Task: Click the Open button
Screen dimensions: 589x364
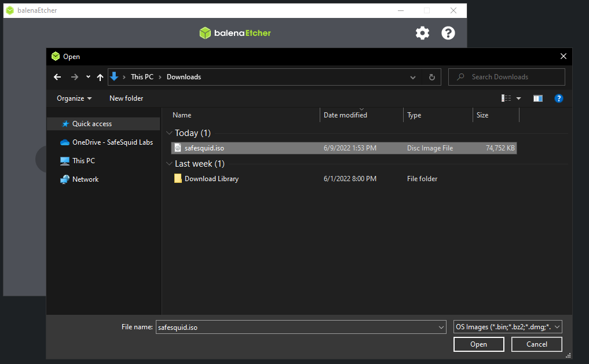Action: tap(478, 344)
